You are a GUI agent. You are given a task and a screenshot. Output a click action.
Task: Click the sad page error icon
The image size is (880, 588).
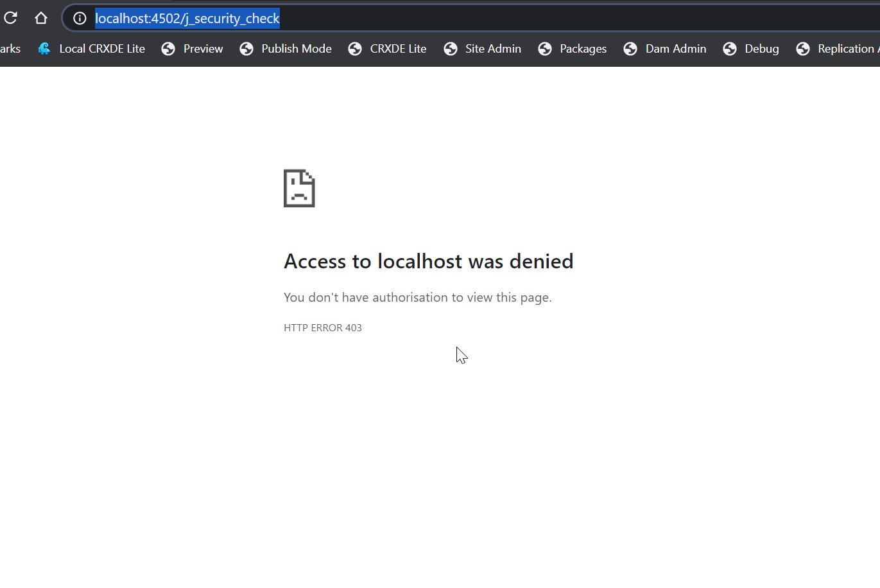click(299, 188)
